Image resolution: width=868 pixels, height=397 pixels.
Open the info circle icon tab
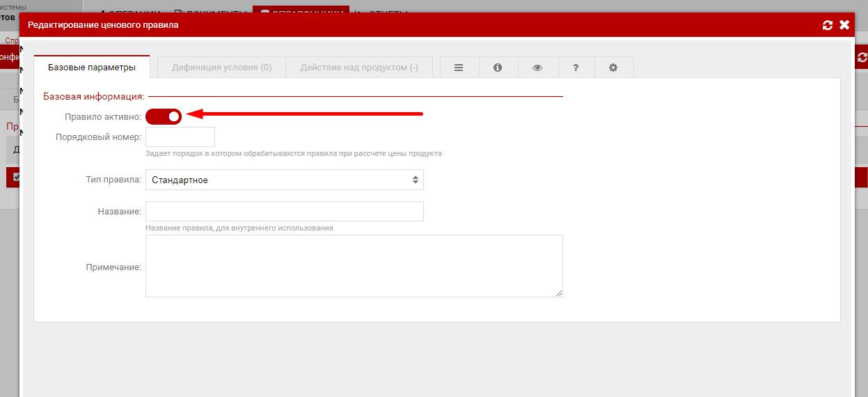point(498,68)
